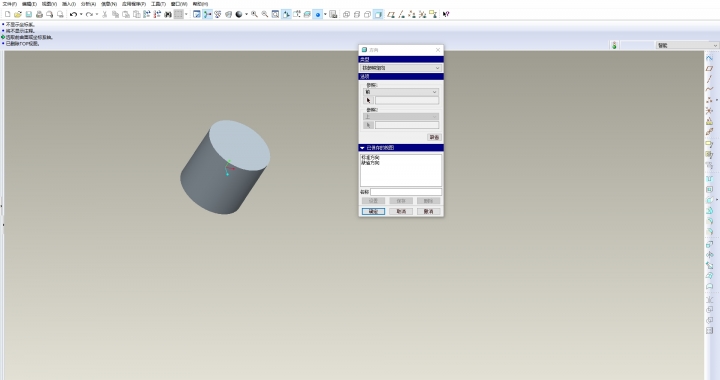The height and width of the screenshot is (380, 720).
Task: Select the datum axis tool in right sidebar
Action: (709, 79)
